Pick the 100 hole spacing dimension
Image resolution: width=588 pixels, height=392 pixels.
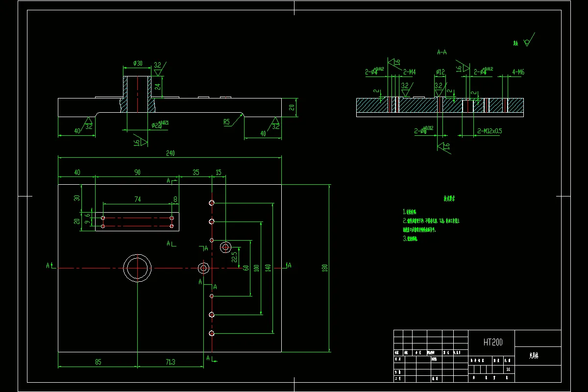pos(256,268)
